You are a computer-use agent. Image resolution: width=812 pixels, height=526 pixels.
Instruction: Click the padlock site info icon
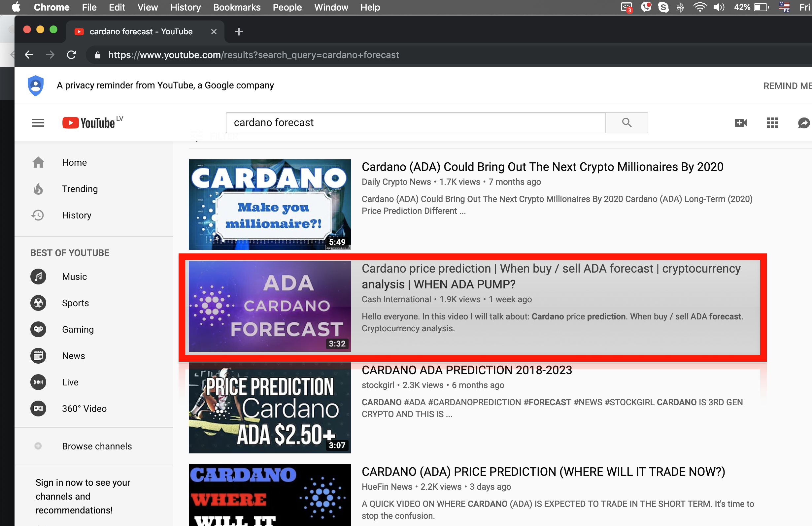98,55
